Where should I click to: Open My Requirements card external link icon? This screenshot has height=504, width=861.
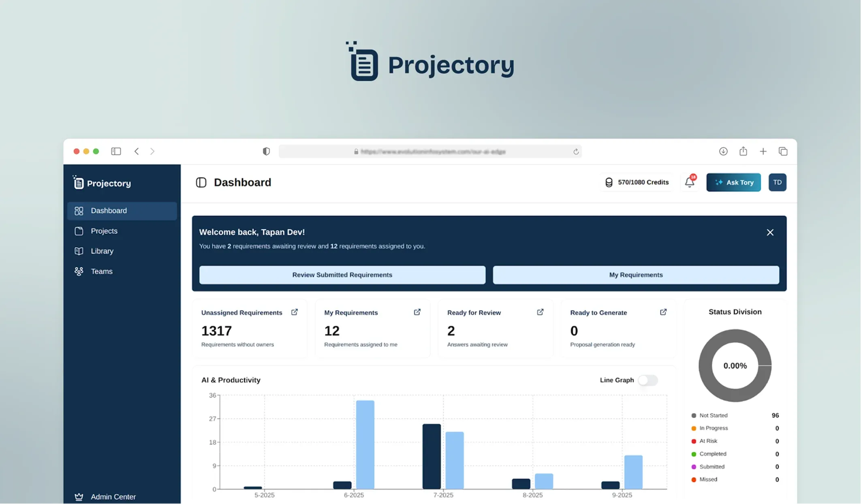point(417,312)
